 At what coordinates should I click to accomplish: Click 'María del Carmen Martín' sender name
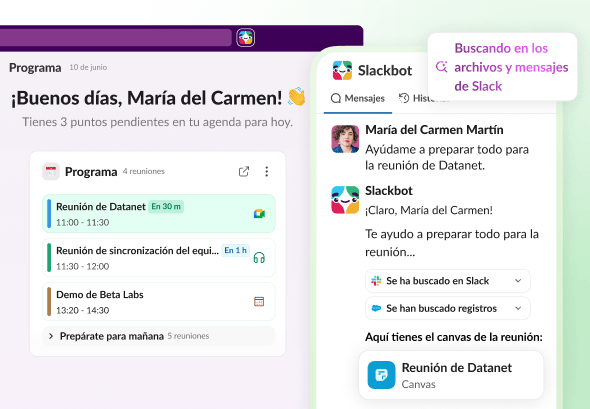click(x=434, y=130)
